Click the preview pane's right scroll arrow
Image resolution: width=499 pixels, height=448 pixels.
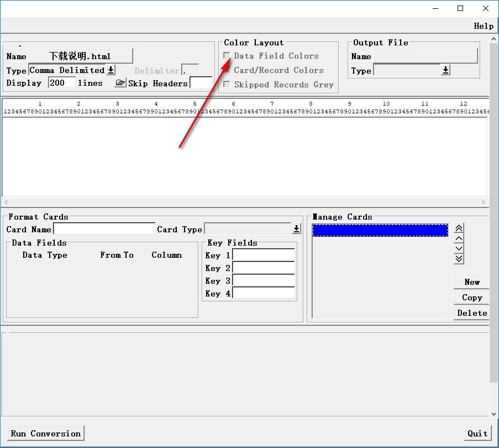coord(484,202)
